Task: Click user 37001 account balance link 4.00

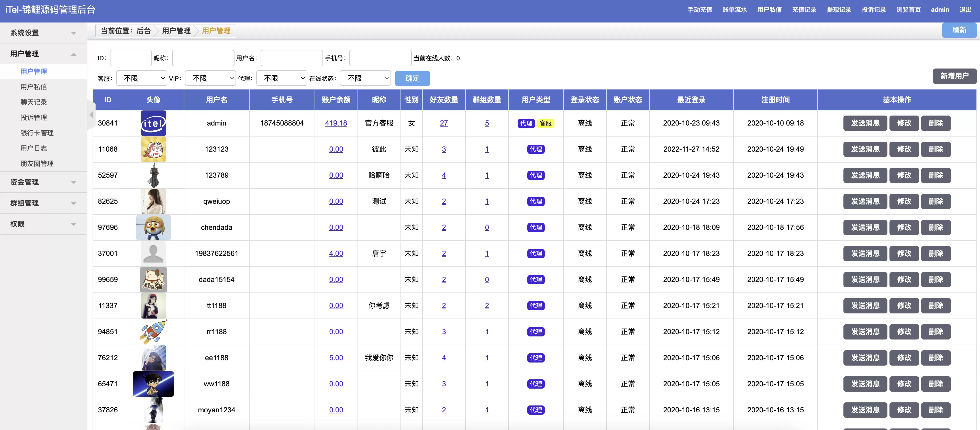Action: coord(336,253)
